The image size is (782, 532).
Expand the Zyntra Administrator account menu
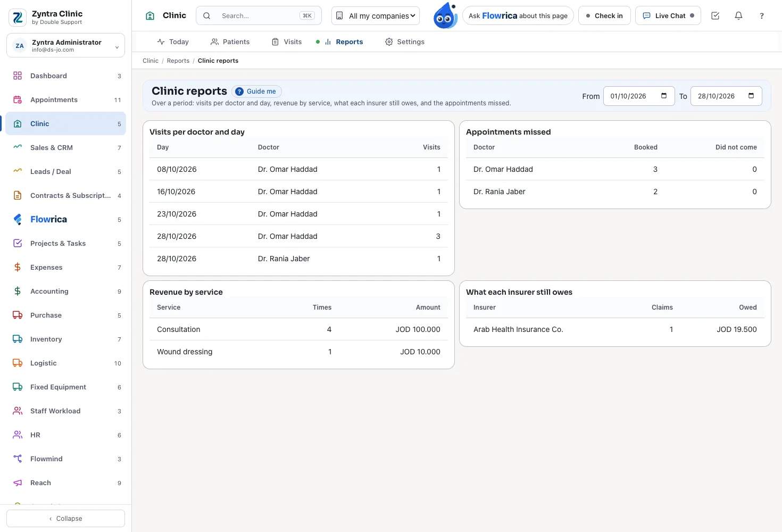[65, 46]
